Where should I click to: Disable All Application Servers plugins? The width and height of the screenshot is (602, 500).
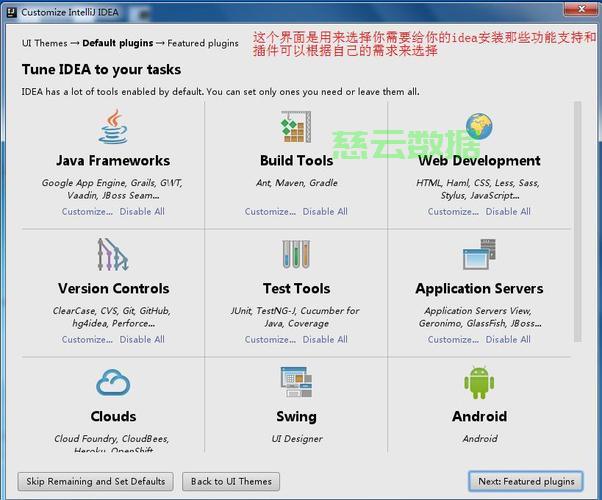[x=508, y=339]
